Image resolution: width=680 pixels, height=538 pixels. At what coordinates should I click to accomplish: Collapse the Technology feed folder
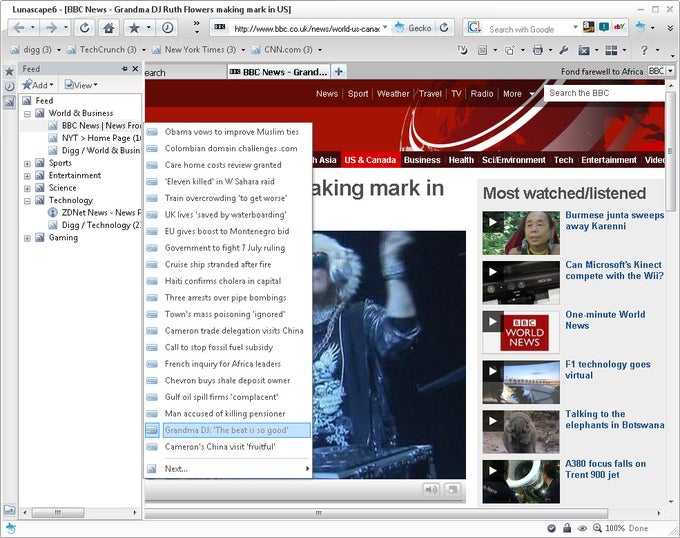click(x=27, y=200)
